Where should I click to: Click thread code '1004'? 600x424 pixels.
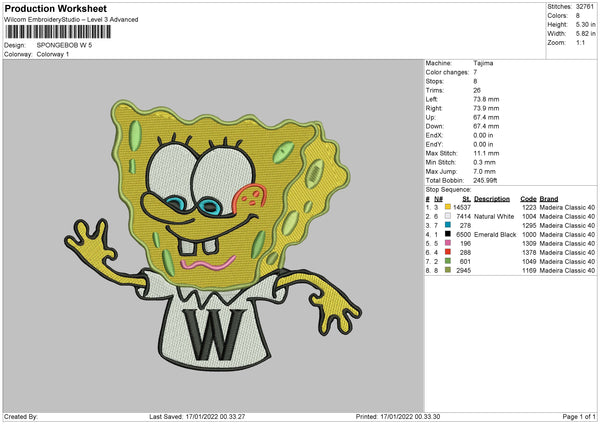pos(529,217)
